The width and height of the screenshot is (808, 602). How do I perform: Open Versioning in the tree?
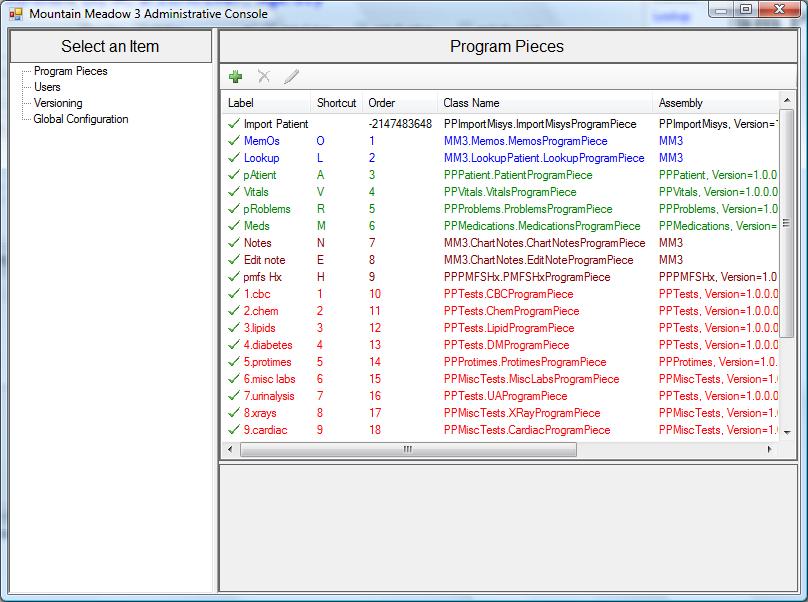[58, 103]
